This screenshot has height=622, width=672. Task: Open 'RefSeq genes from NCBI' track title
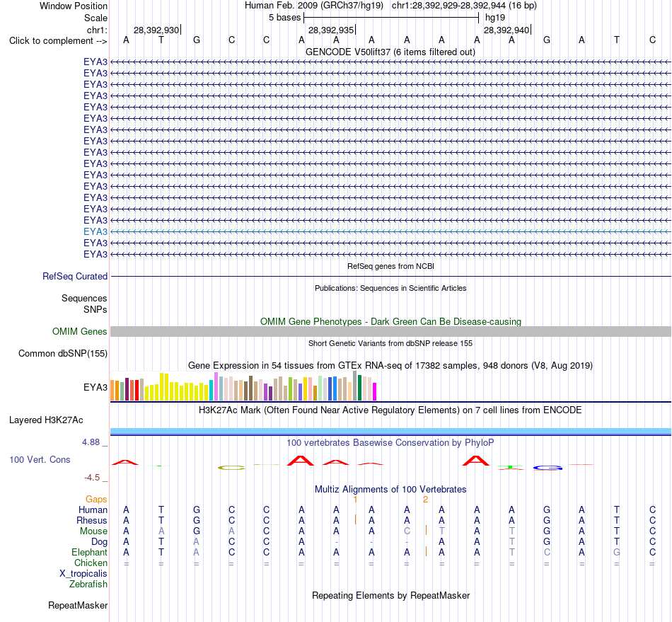tap(390, 266)
